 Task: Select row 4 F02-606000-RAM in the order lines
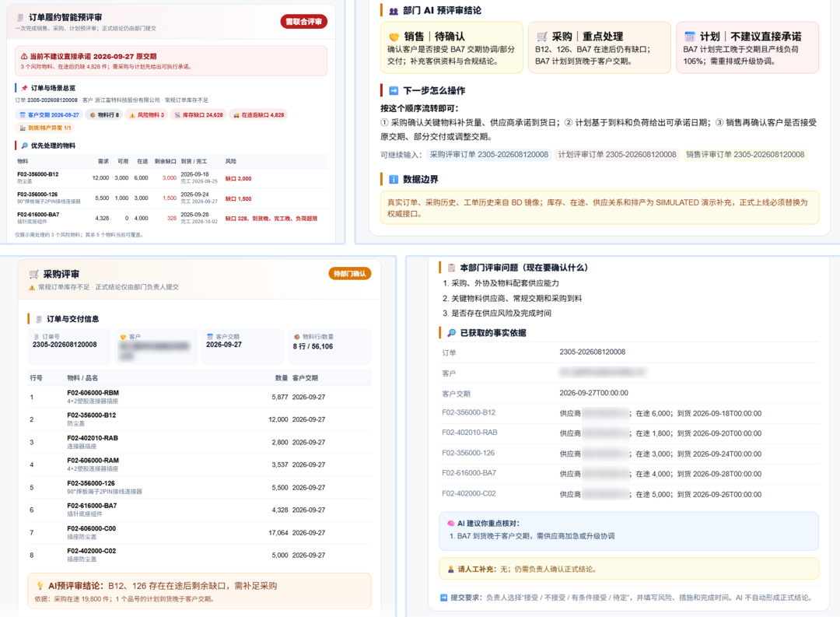[199, 465]
